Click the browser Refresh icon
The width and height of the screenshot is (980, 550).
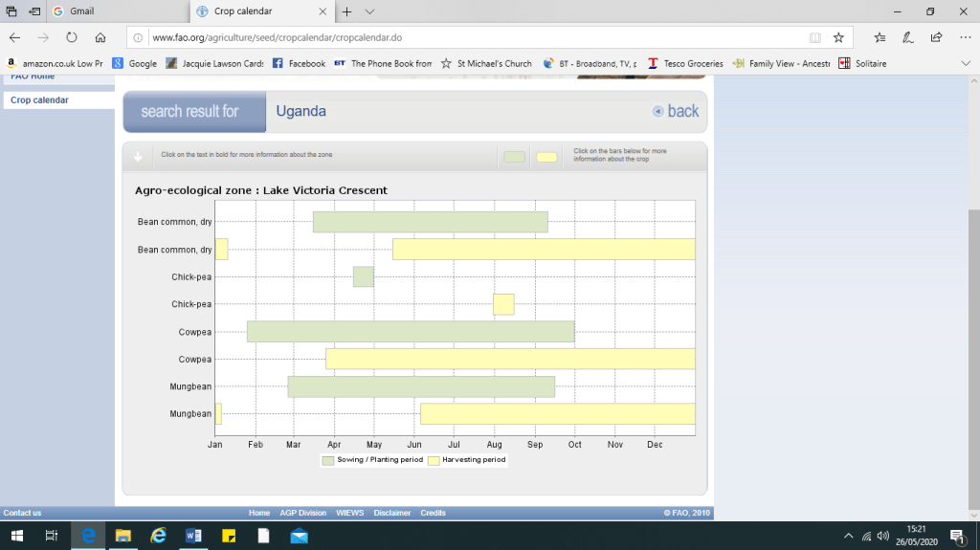(71, 37)
